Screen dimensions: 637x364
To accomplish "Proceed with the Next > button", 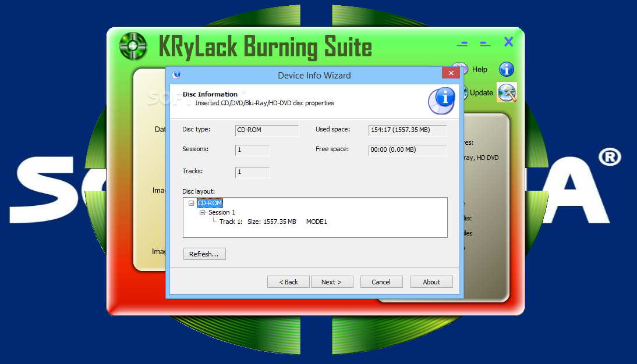I will [x=332, y=282].
